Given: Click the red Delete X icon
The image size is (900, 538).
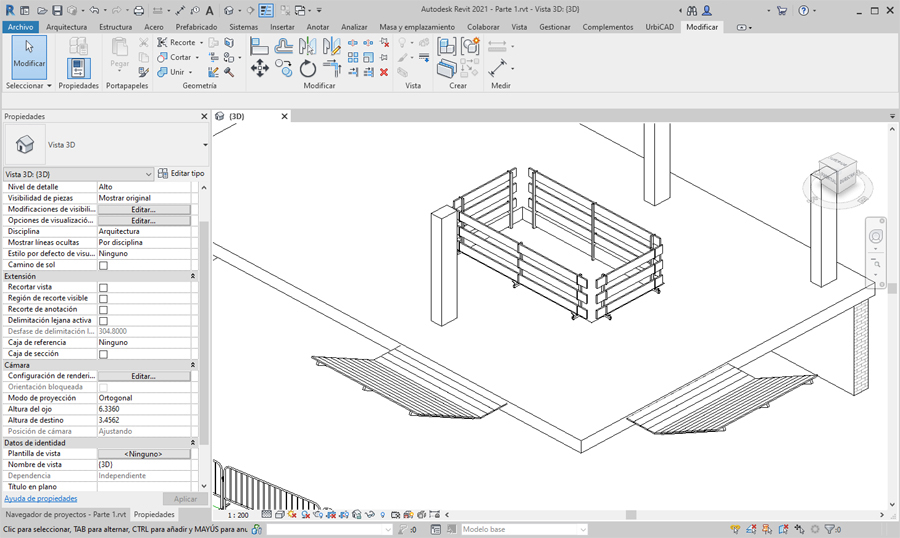Looking at the screenshot, I should click(384, 72).
